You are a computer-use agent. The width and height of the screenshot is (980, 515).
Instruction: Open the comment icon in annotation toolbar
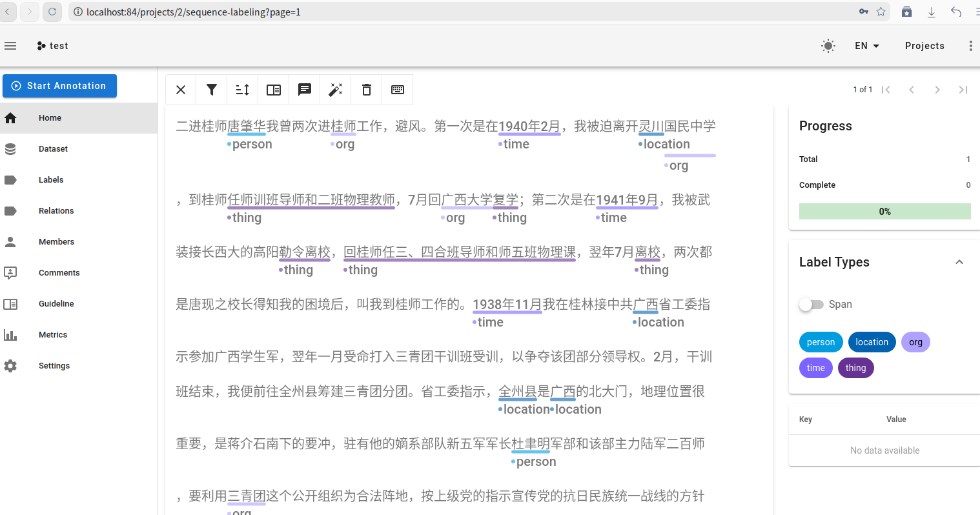tap(305, 90)
